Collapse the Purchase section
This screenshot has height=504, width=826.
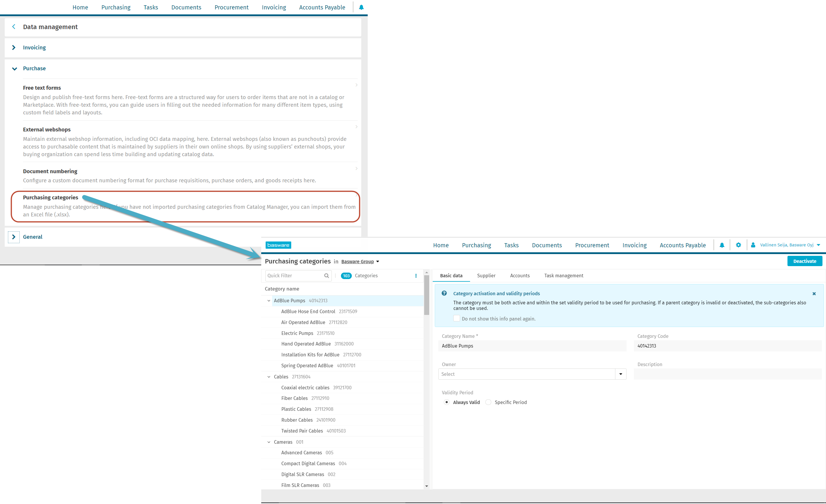tap(14, 69)
